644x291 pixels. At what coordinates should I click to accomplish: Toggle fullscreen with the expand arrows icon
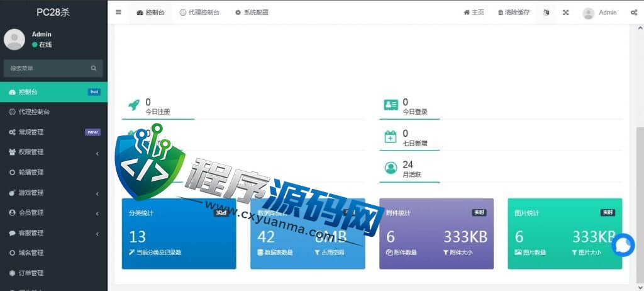coord(565,13)
